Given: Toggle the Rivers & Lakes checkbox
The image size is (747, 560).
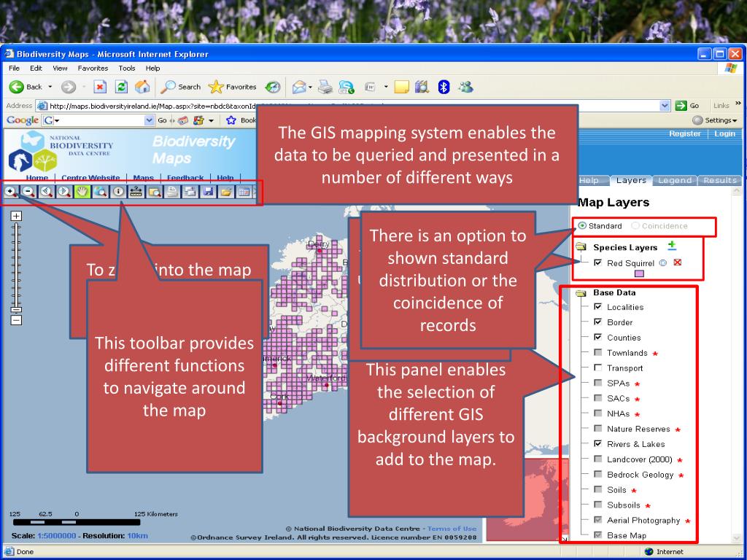Looking at the screenshot, I should 598,443.
